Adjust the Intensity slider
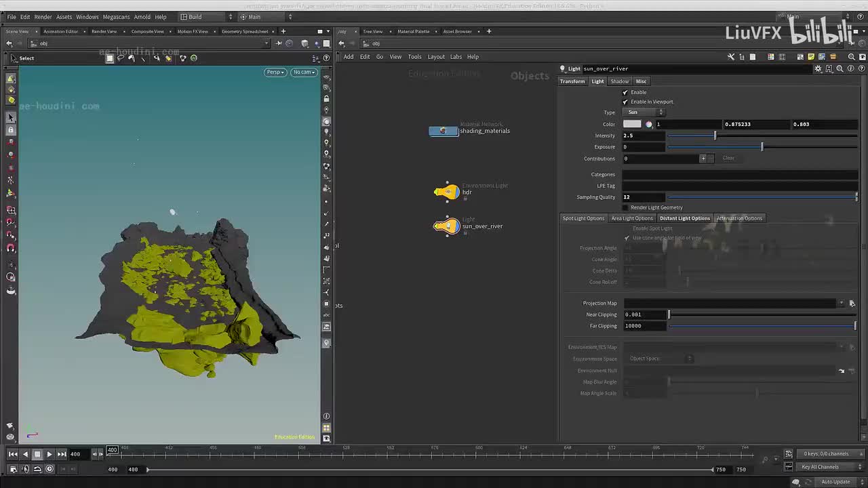 click(x=714, y=136)
